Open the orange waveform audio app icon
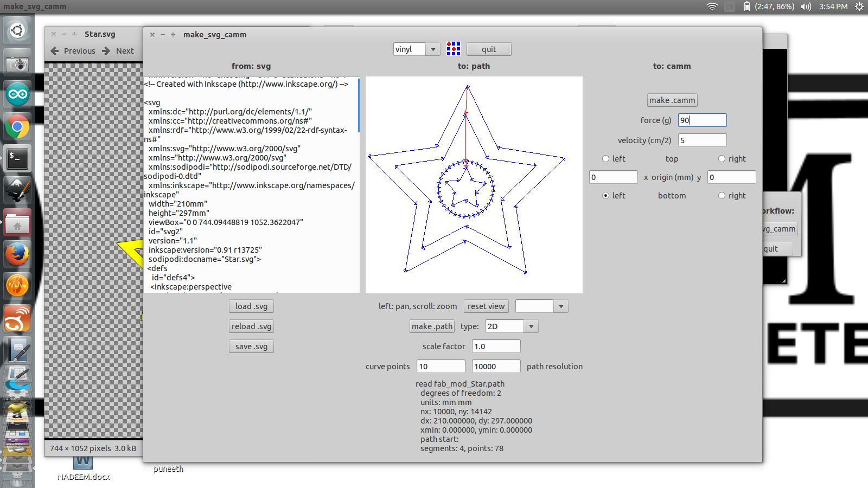This screenshot has height=488, width=868. (17, 286)
